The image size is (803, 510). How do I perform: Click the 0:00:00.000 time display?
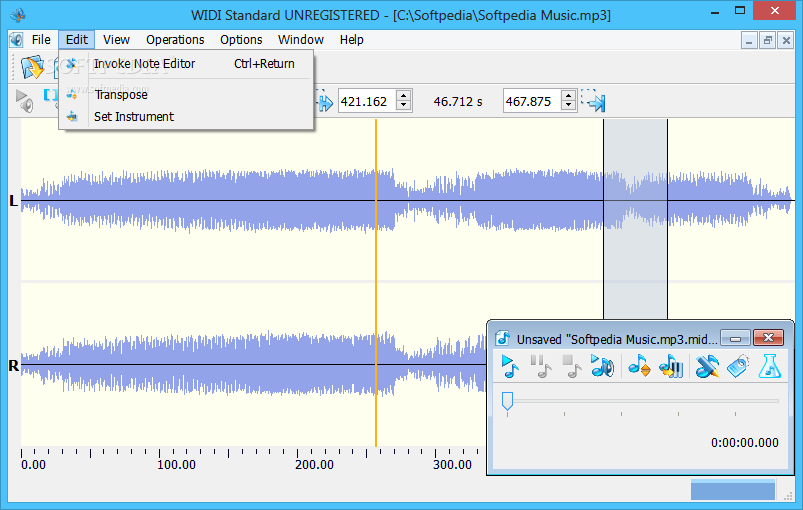click(745, 443)
